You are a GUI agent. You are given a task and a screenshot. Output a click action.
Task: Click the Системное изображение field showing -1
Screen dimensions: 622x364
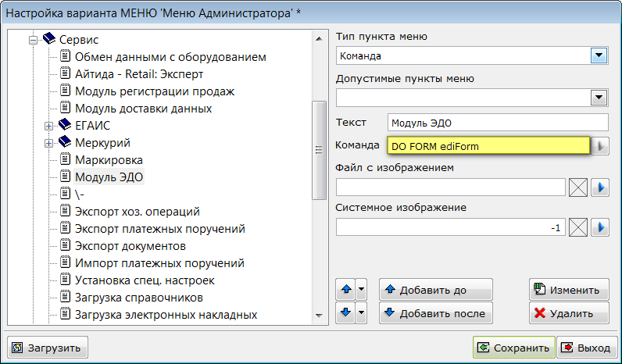point(451,227)
